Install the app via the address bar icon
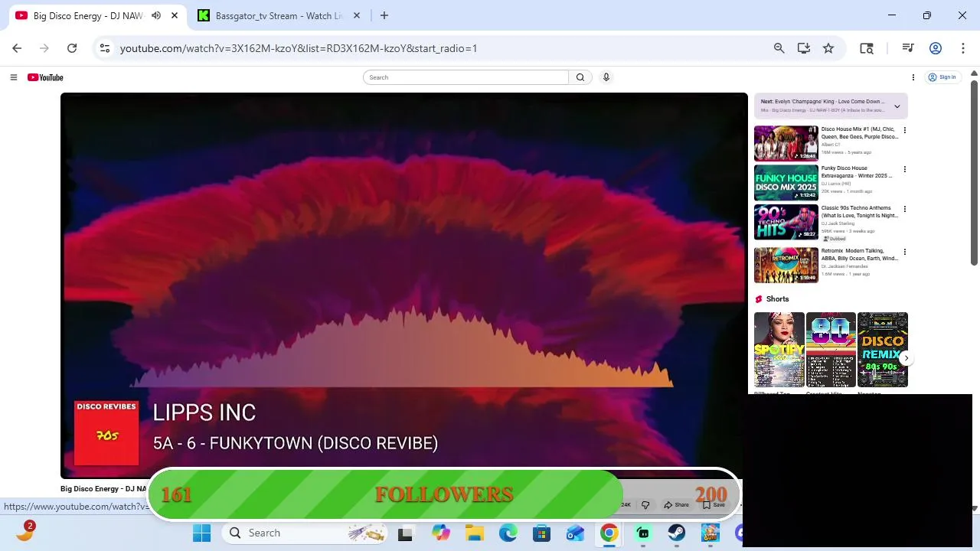The height and width of the screenshot is (551, 980). 803,48
